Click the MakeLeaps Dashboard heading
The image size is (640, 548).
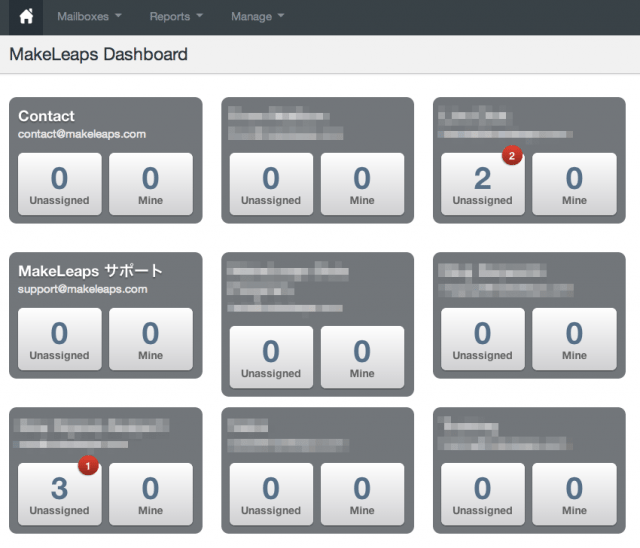98,54
